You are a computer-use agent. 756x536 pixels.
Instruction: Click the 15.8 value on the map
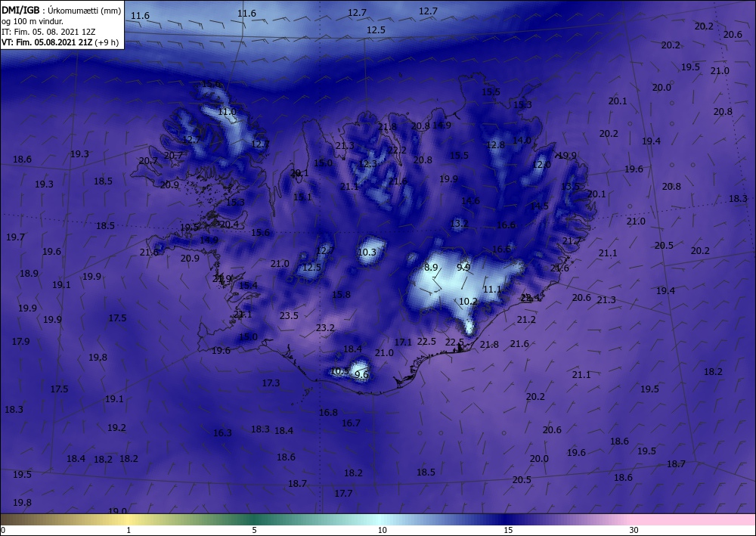tap(341, 295)
